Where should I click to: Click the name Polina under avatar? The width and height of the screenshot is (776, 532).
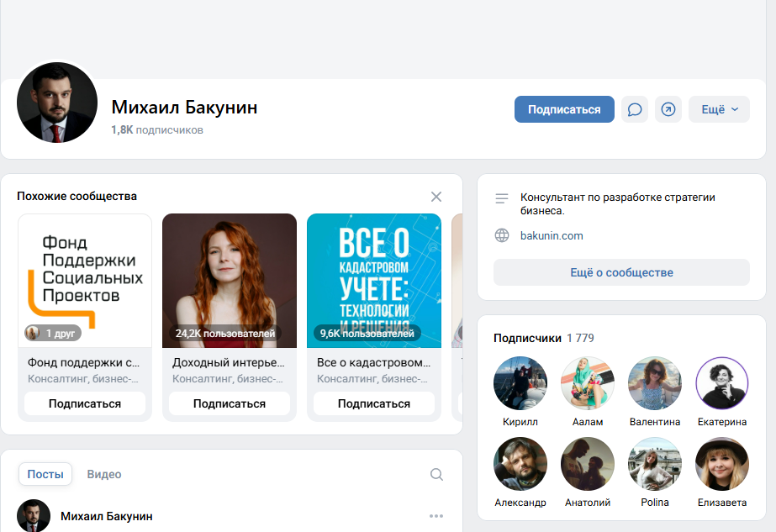[655, 503]
